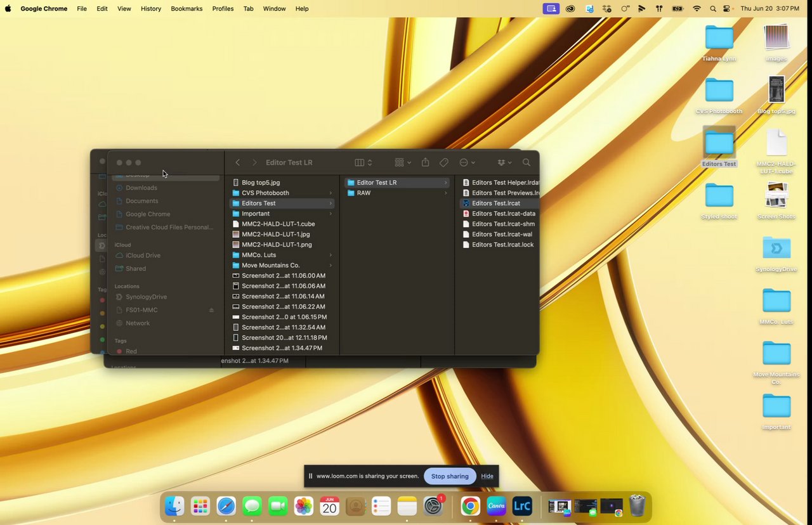Open the Profiles menu
Image resolution: width=812 pixels, height=525 pixels.
tap(223, 9)
